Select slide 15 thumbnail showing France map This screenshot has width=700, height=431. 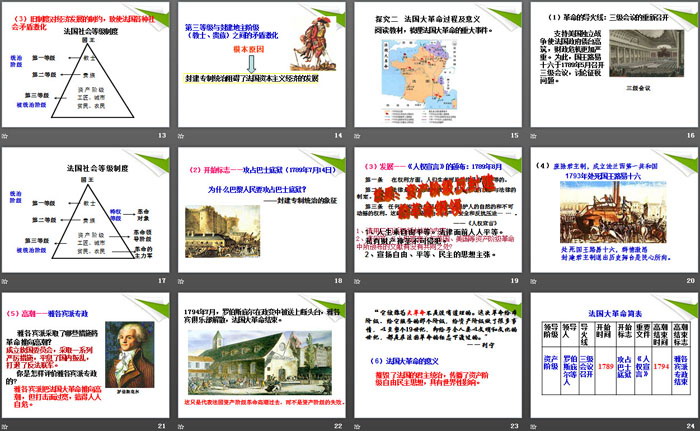point(438,65)
